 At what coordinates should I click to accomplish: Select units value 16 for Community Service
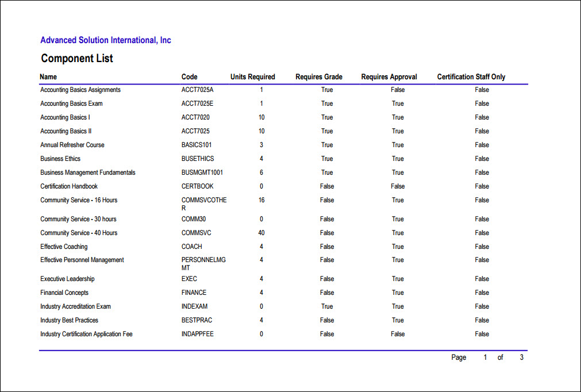(x=261, y=199)
